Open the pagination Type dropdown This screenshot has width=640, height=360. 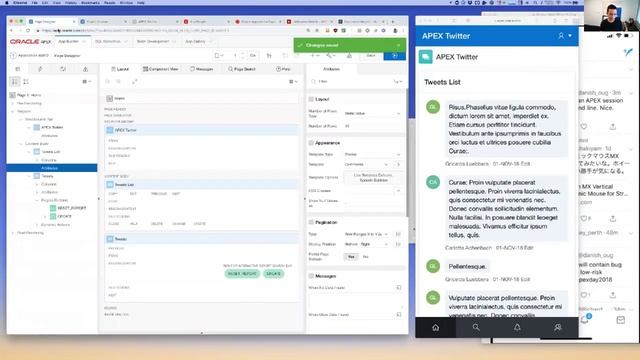pos(367,234)
